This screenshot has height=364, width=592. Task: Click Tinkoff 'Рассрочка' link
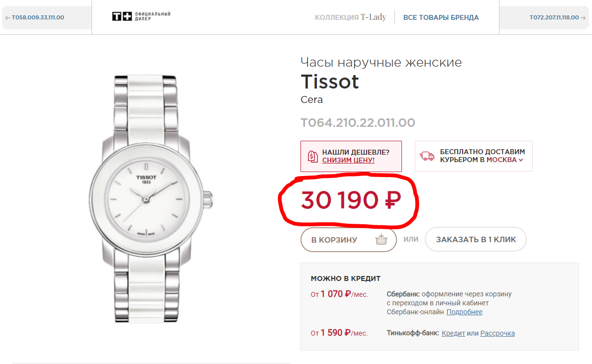497,333
